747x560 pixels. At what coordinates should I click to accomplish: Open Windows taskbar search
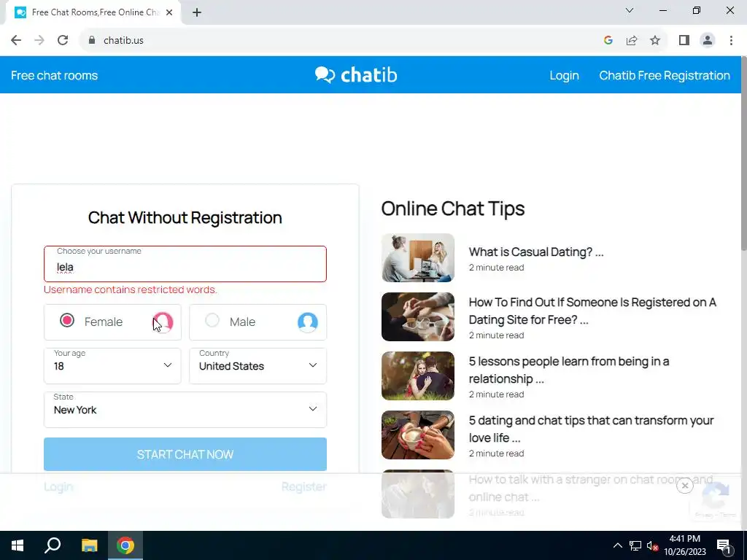click(x=53, y=545)
